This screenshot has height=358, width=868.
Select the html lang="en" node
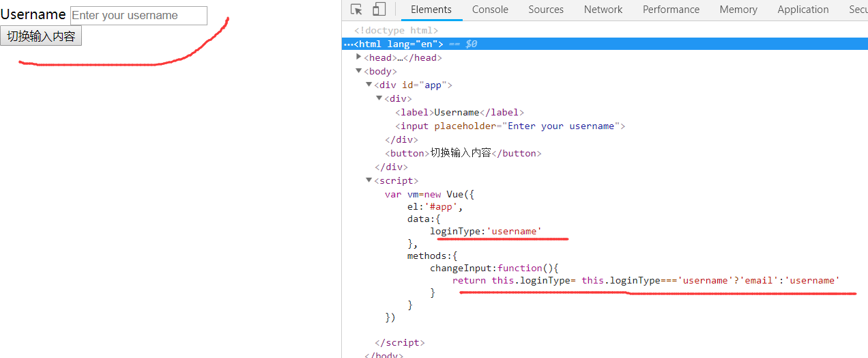tap(398, 44)
